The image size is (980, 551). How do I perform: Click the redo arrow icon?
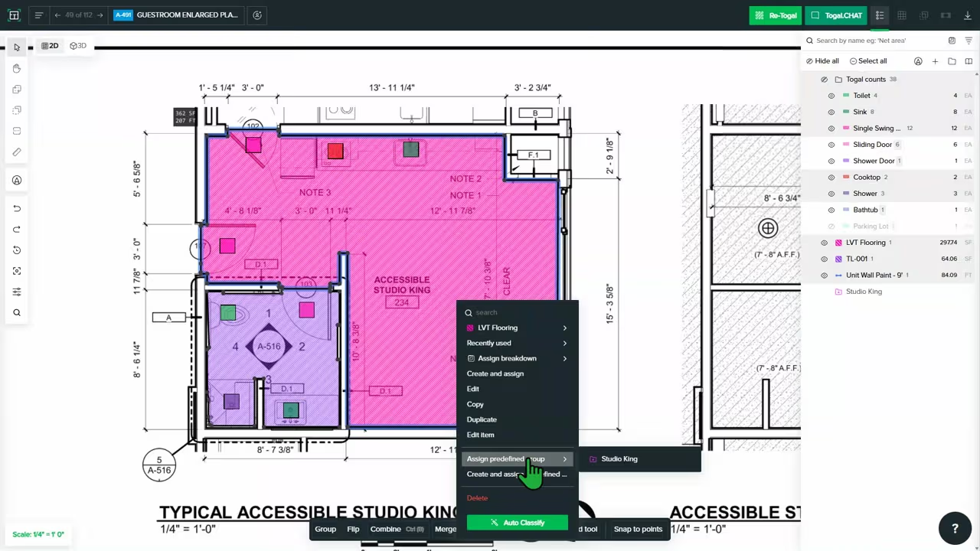(x=17, y=229)
